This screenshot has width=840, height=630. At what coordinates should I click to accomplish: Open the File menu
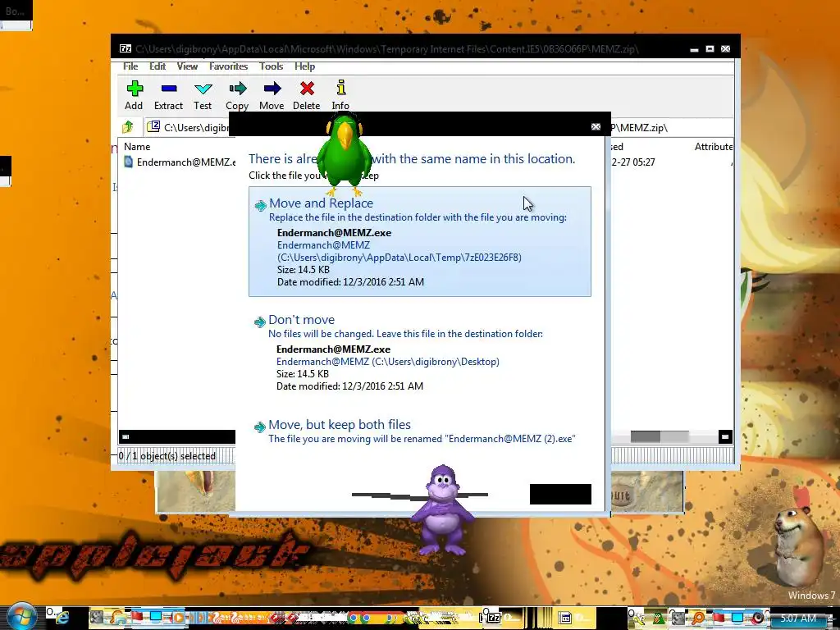click(x=130, y=66)
